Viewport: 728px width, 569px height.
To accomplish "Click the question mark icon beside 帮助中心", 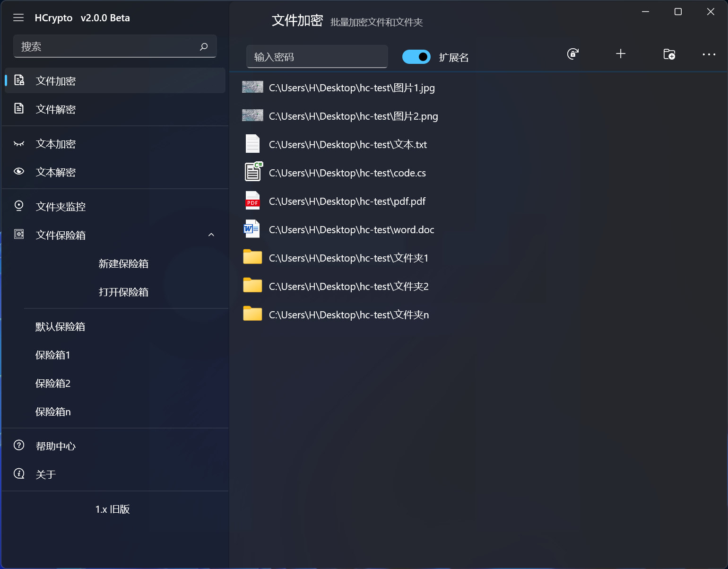I will (x=19, y=445).
